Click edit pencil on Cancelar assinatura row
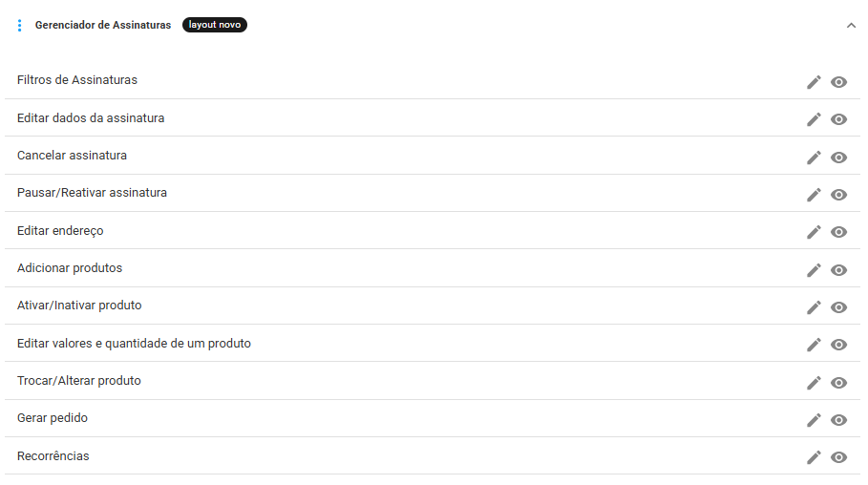This screenshot has height=485, width=868. pyautogui.click(x=814, y=158)
